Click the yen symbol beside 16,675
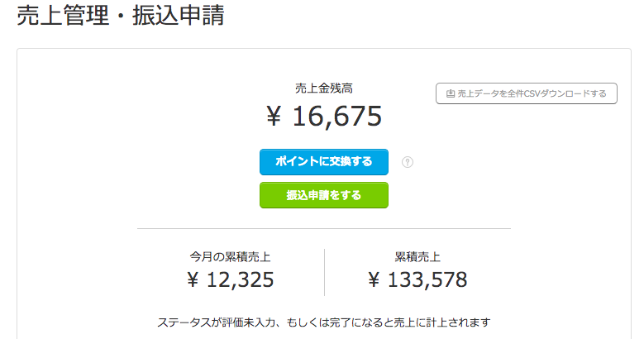Viewport: 644px width, 339px height. (x=274, y=117)
